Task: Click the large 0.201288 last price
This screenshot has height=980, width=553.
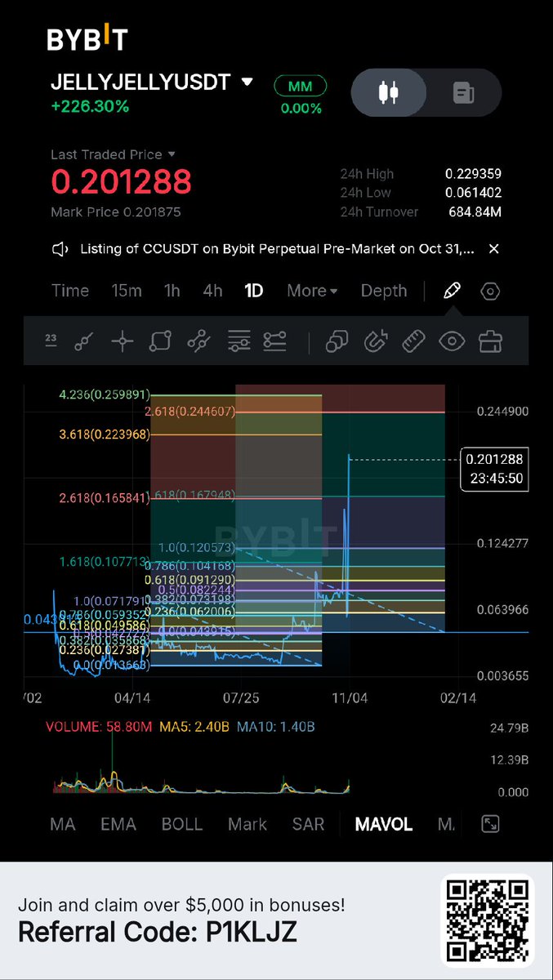Action: coord(122,181)
